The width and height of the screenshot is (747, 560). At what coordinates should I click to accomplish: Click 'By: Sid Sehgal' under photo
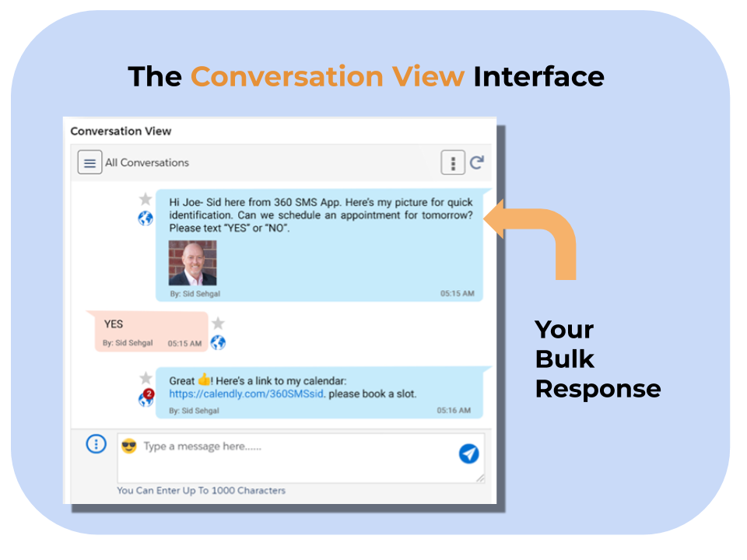point(195,294)
